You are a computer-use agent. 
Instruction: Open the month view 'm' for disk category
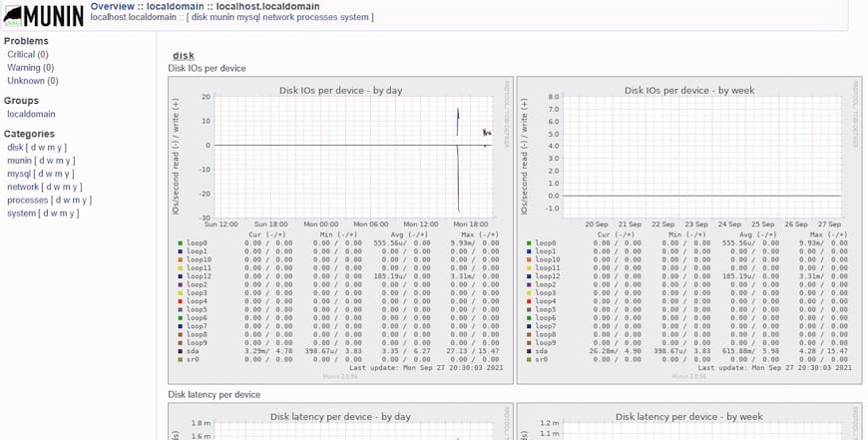(51, 148)
